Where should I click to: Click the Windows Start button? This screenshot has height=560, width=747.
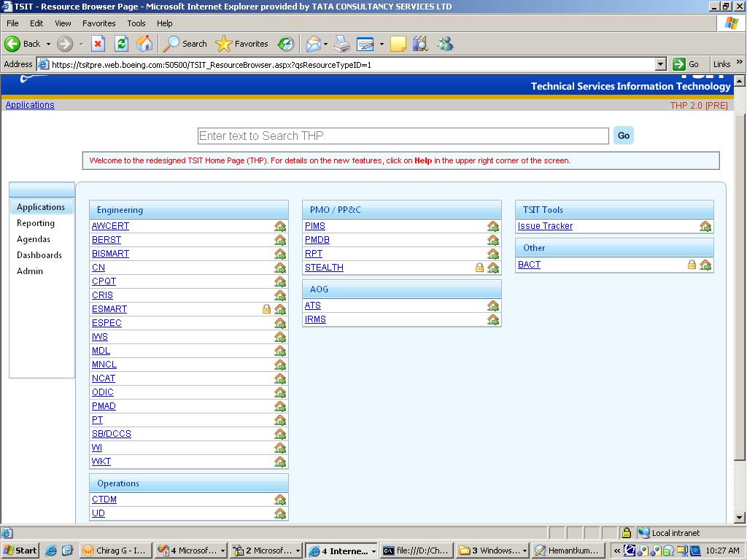click(20, 551)
